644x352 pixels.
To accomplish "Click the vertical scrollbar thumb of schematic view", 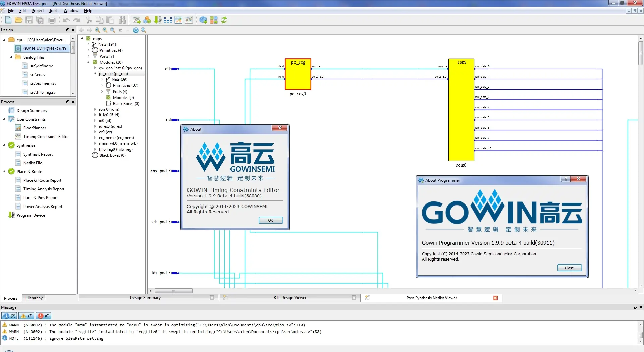I will pyautogui.click(x=641, y=53).
